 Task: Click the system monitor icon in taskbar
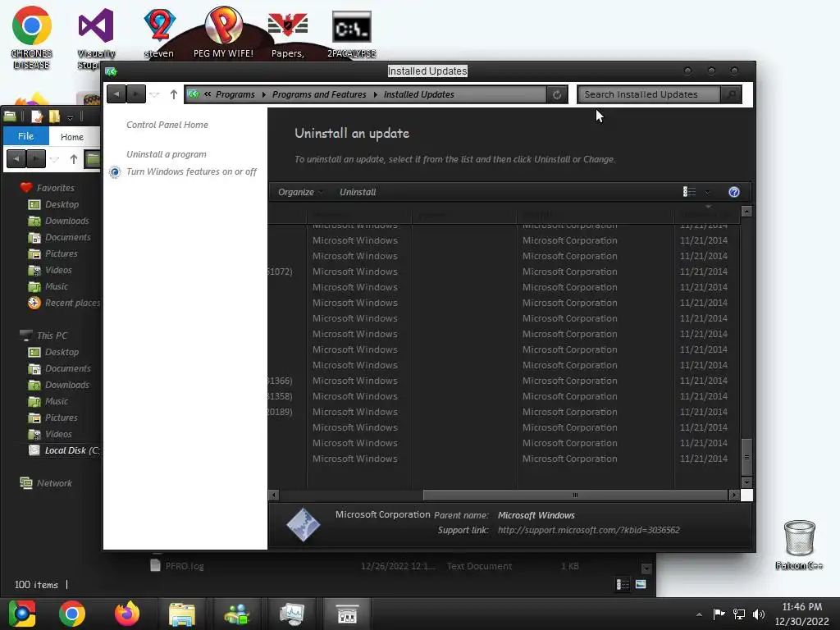coord(292,614)
